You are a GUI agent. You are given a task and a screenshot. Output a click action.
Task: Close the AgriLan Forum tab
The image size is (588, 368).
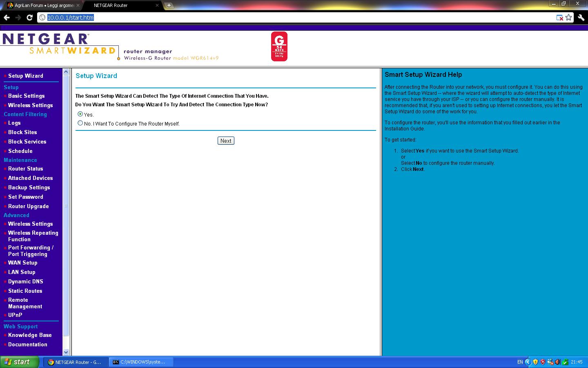pos(78,5)
